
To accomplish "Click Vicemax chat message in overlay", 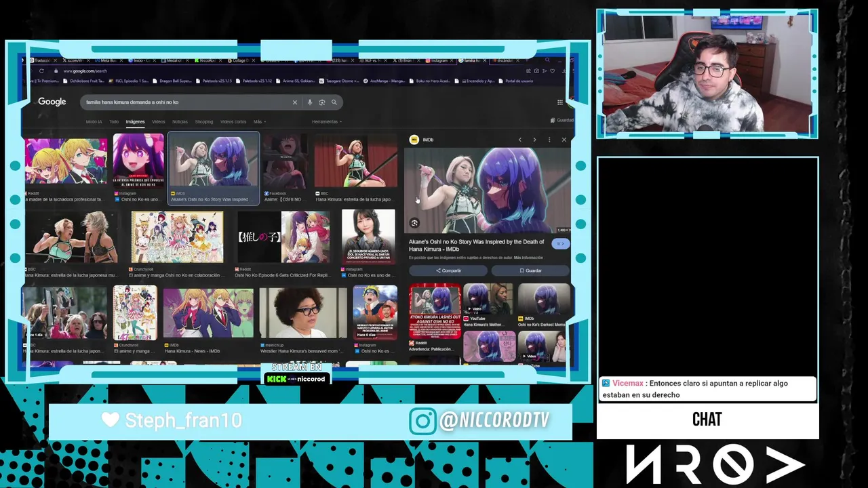I will 707,389.
